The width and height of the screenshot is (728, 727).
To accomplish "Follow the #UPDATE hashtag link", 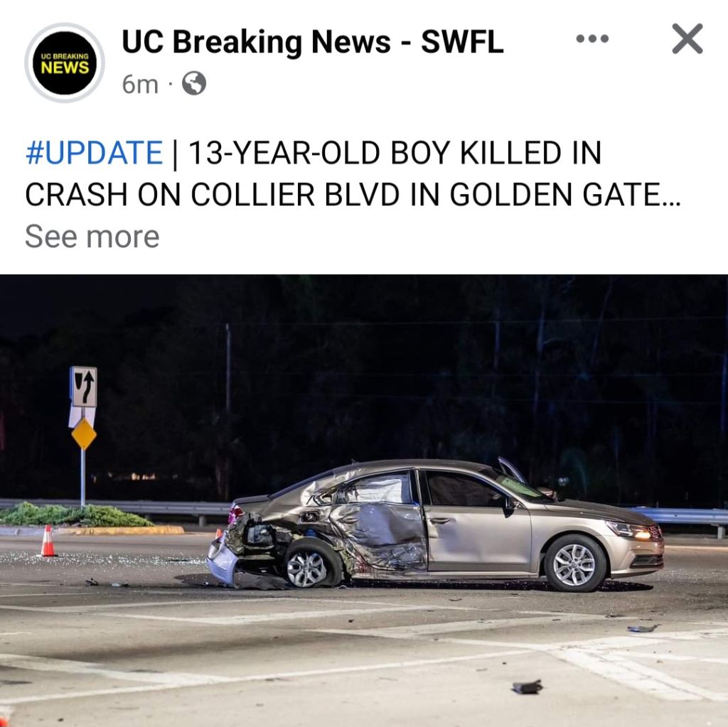I will click(x=95, y=153).
